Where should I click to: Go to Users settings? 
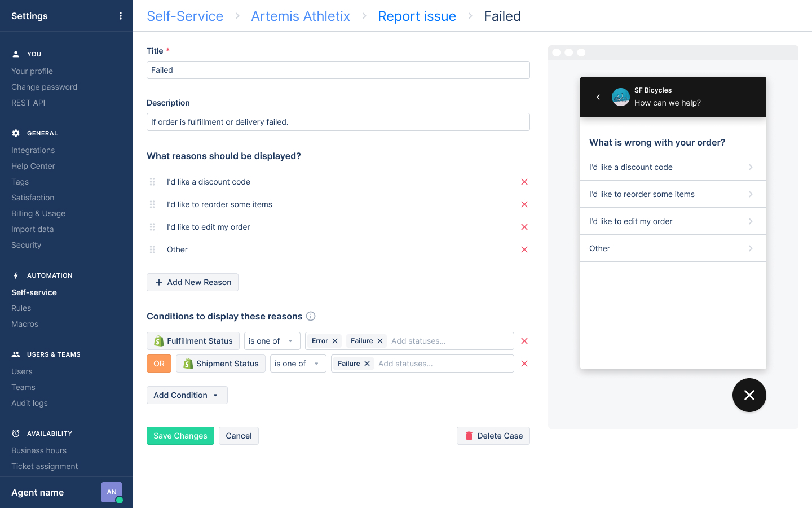(22, 371)
